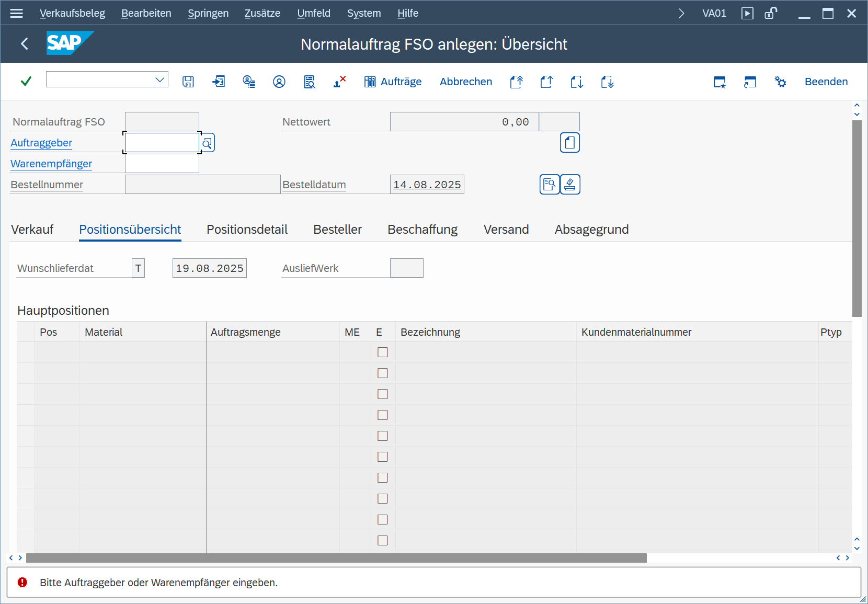Tick the second row E checkbox
The width and height of the screenshot is (868, 604).
pos(383,373)
